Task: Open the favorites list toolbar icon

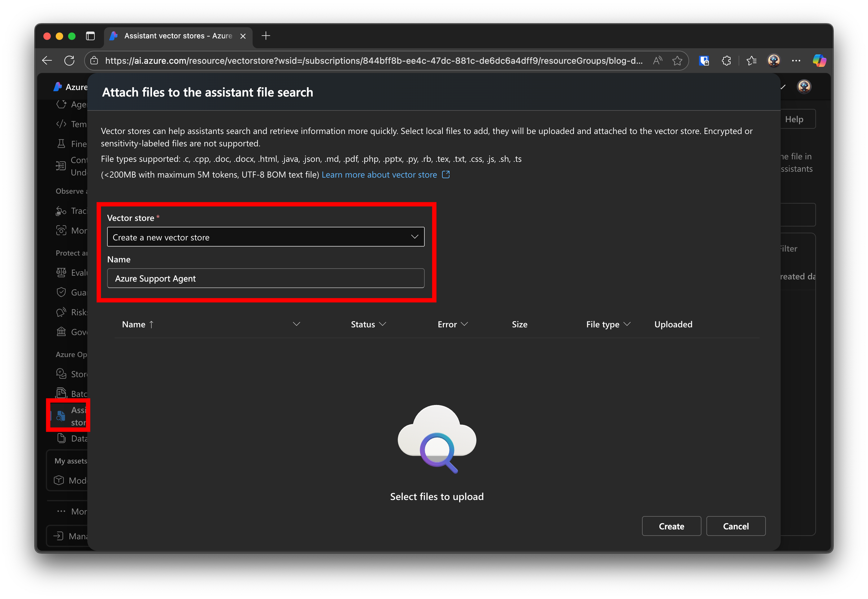Action: [751, 60]
